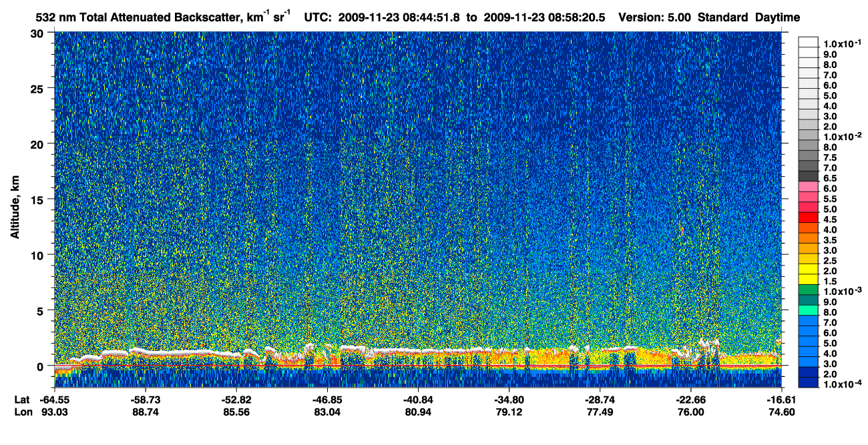Screen dimensions: 868x445
Task: Click the longitude value '80.94'
Action: point(417,412)
